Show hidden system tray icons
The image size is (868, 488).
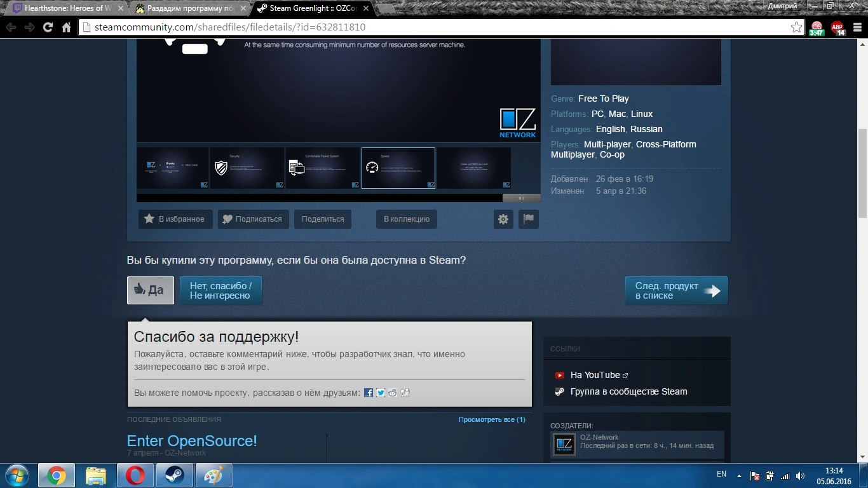click(739, 476)
